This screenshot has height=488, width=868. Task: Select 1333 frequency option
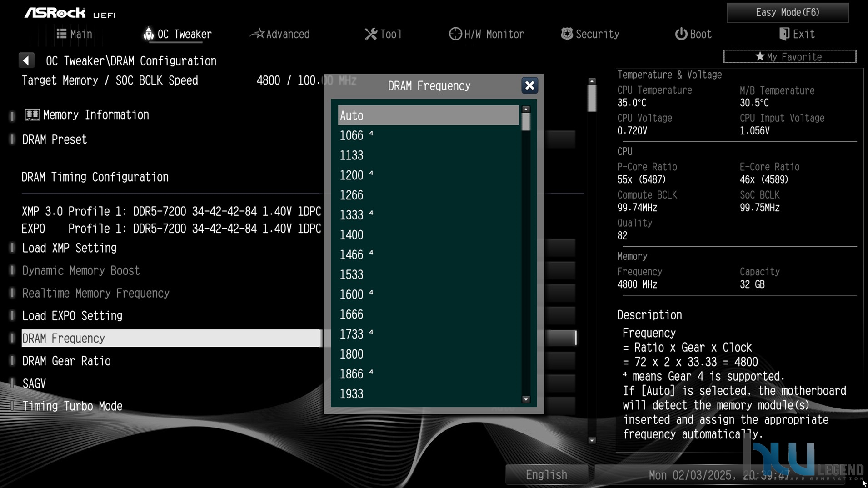(428, 215)
